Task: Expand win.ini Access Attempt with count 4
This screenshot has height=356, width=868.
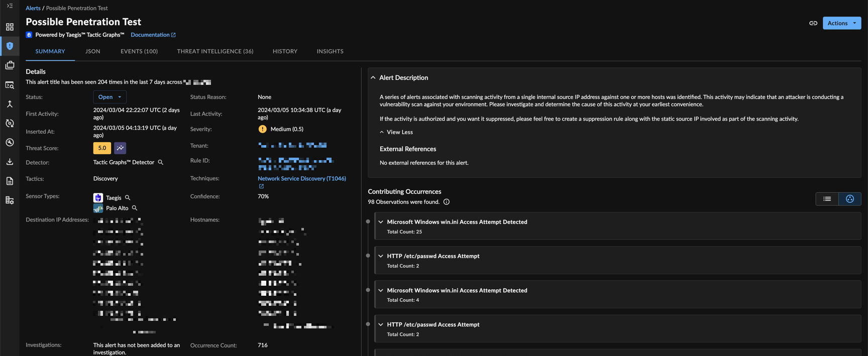Action: point(381,290)
